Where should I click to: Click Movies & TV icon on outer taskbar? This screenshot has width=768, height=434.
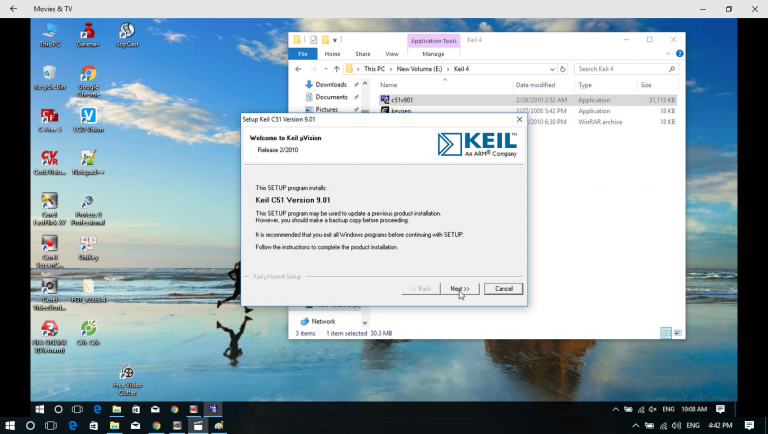198,426
